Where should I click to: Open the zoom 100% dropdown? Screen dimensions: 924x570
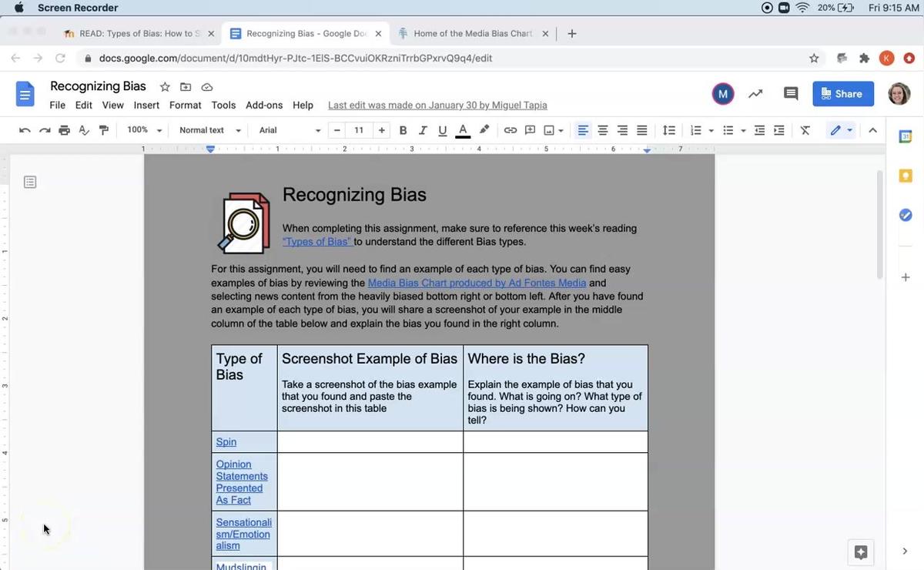pyautogui.click(x=144, y=130)
